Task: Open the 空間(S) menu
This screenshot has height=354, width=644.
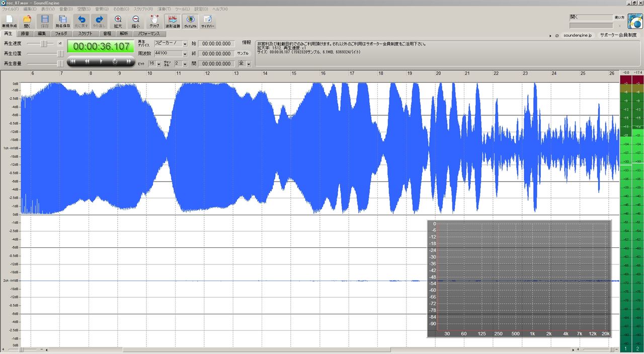Action: 84,9
